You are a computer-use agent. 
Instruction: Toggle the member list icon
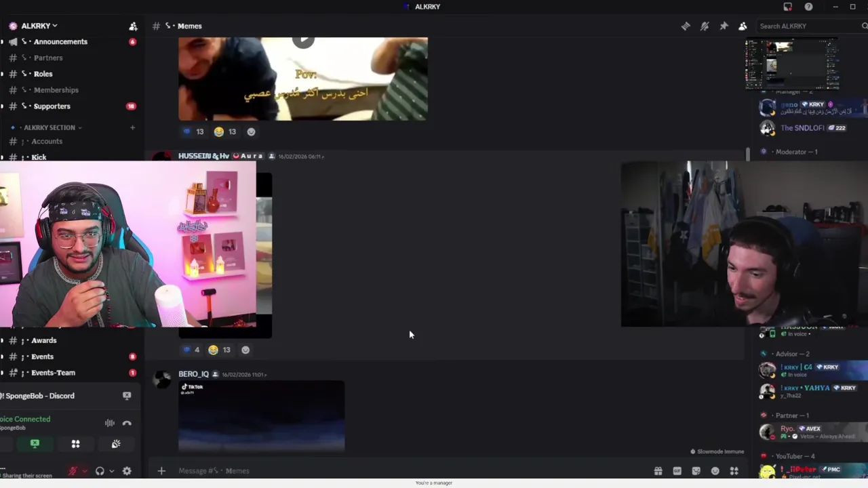(743, 26)
